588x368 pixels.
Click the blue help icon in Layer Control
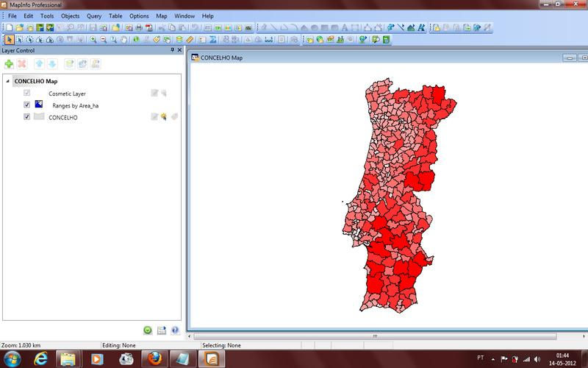pyautogui.click(x=175, y=330)
